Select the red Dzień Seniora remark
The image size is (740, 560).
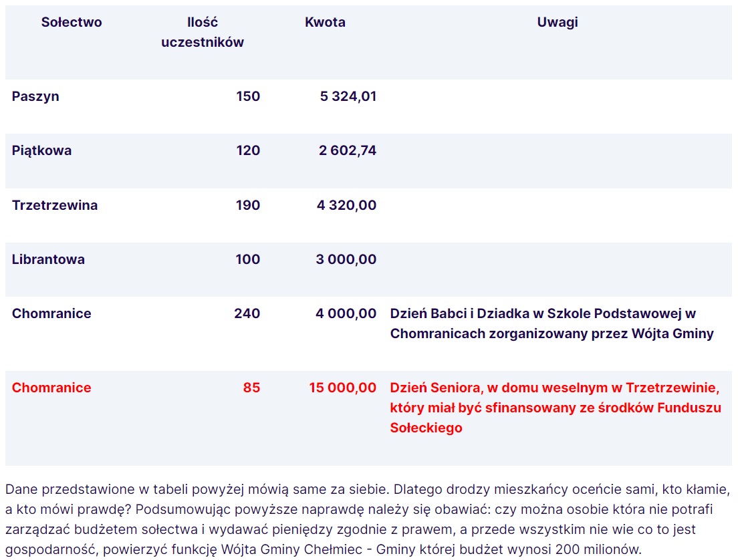point(556,408)
